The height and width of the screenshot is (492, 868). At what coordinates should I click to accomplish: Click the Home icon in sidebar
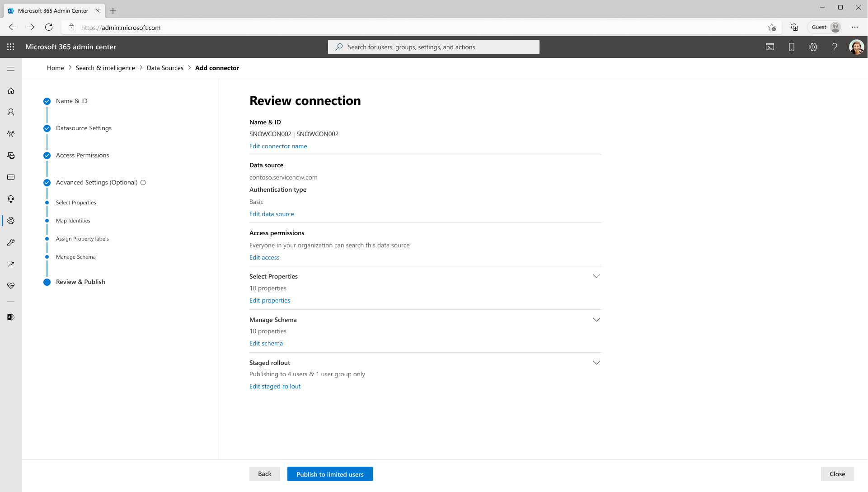click(x=11, y=90)
